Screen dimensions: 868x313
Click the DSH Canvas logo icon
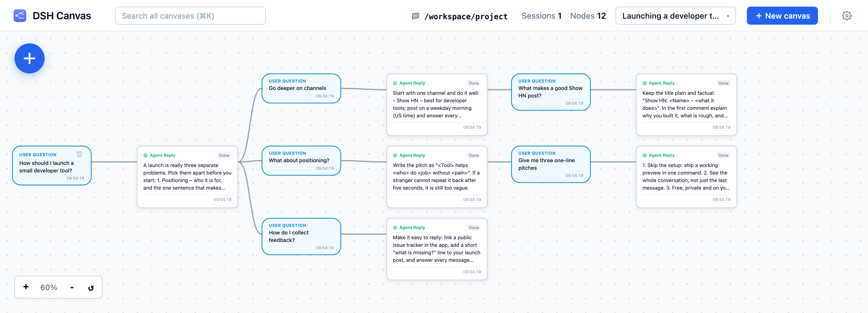pos(20,15)
